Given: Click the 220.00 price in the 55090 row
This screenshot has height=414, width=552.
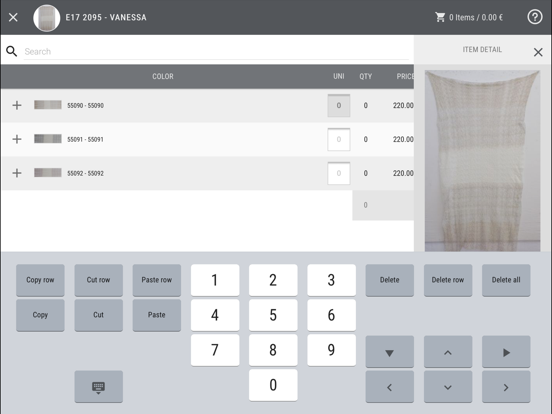Looking at the screenshot, I should coord(403,105).
